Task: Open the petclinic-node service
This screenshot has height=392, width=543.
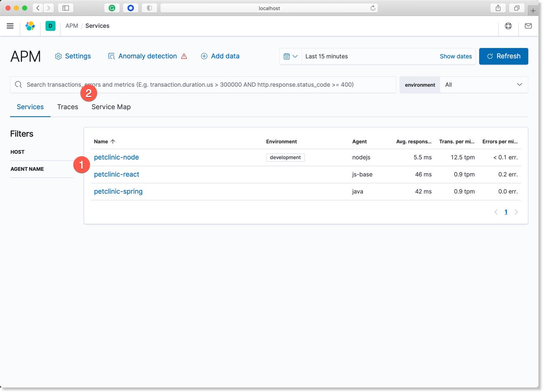Action: [x=116, y=157]
